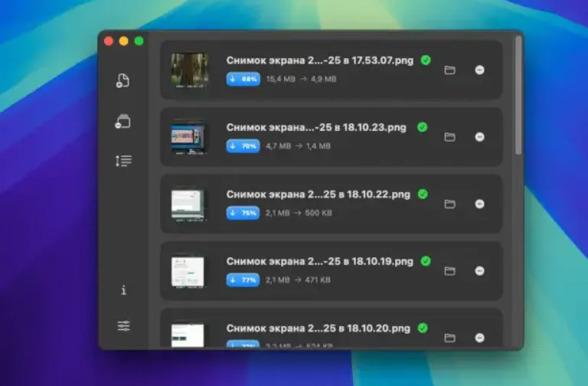The height and width of the screenshot is (386, 588).
Task: Show 18.10.23.png file in folder
Action: coord(450,137)
